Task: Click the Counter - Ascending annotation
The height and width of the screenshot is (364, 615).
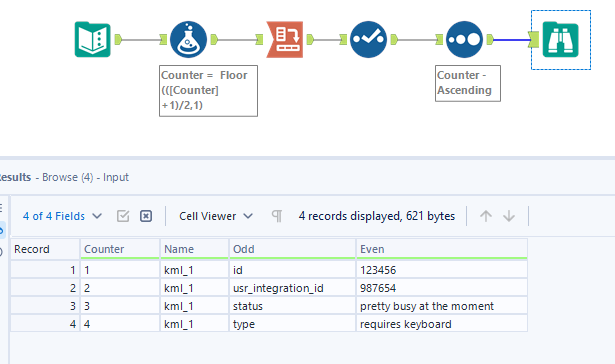Action: pos(468,83)
